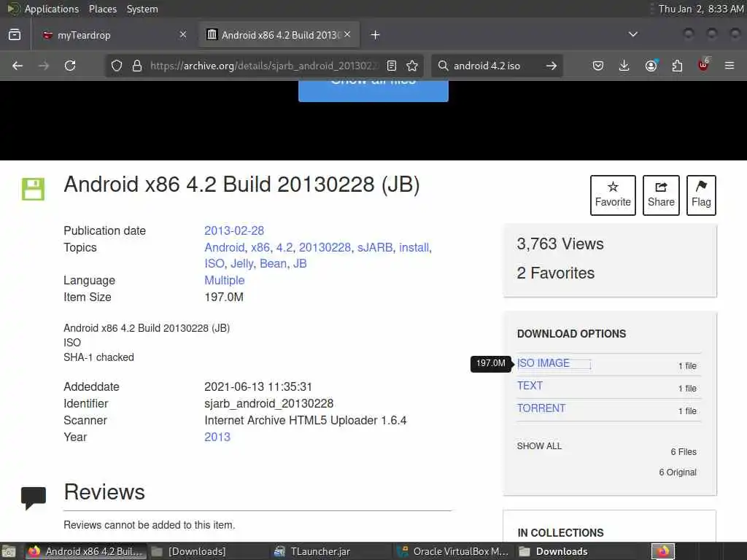Open the Firefox account icon
The width and height of the screenshot is (747, 560).
click(x=651, y=66)
